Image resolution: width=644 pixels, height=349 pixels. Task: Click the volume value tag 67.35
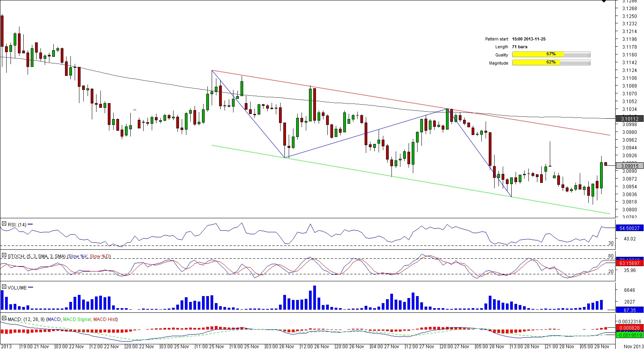(x=630, y=310)
